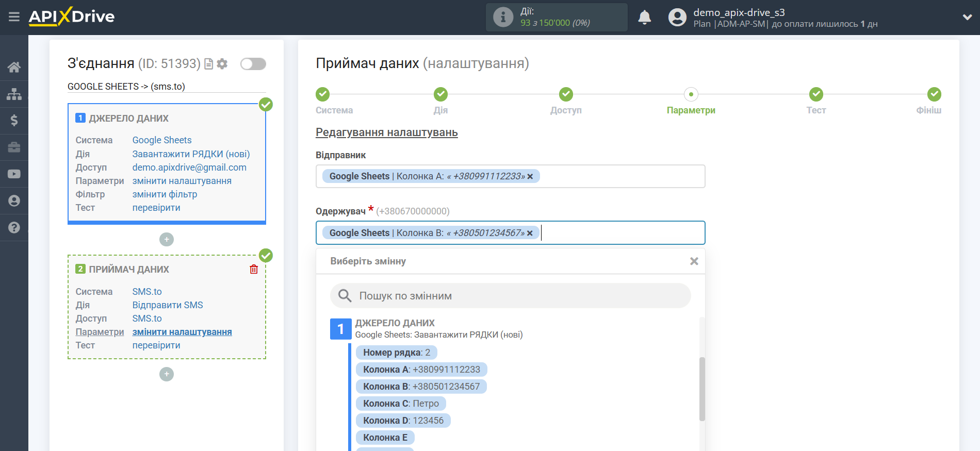Select variable Колонка E
Image resolution: width=980 pixels, height=451 pixels.
(385, 438)
